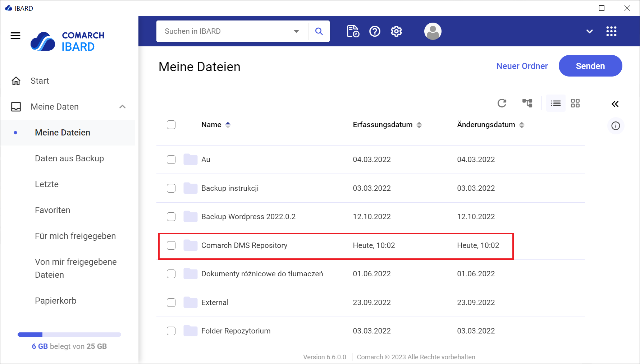Open the Dokumenty różnicowe do tłumaczeń folder
Viewport: 640px width, 364px height.
[x=262, y=274]
